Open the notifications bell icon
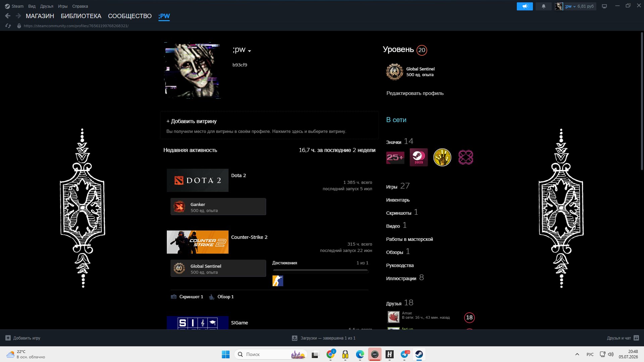 (x=543, y=6)
